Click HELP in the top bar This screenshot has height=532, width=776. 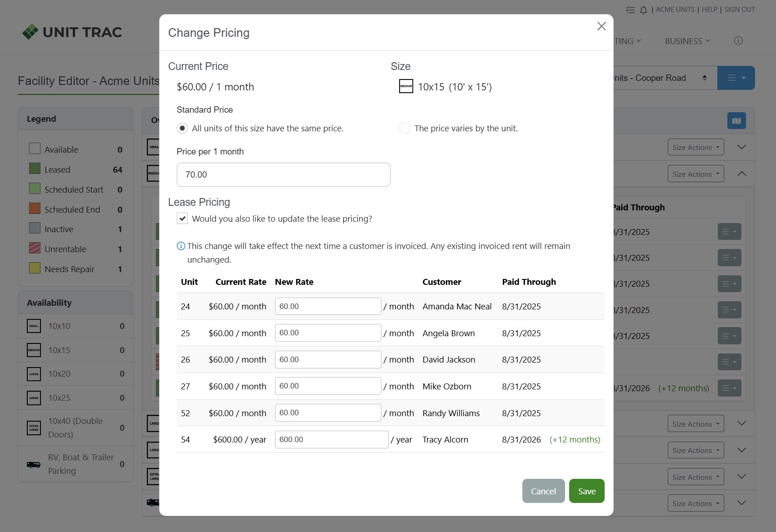click(709, 10)
